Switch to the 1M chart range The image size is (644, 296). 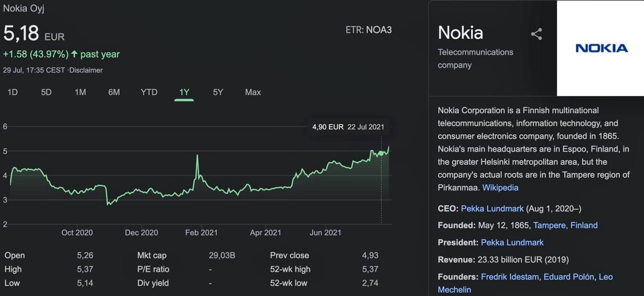pyautogui.click(x=80, y=92)
